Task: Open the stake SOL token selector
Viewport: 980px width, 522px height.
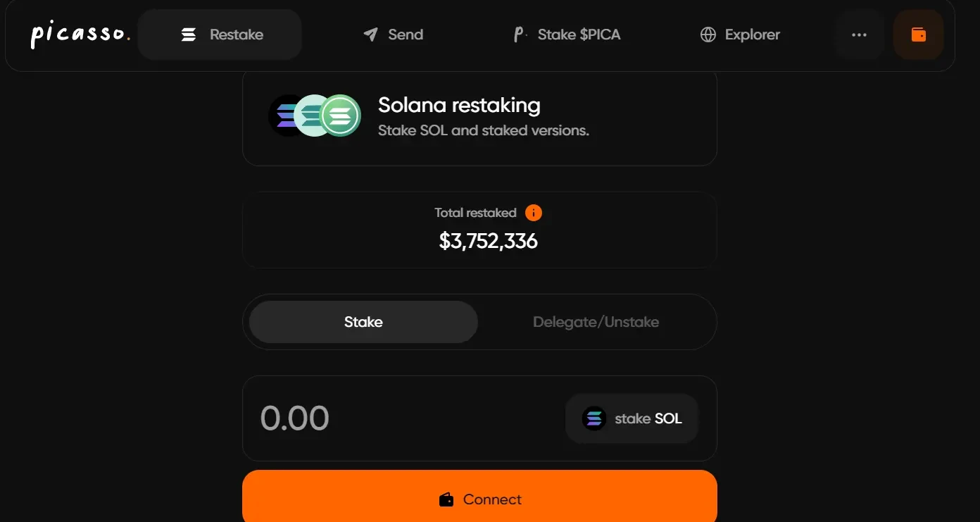Action: (x=632, y=418)
